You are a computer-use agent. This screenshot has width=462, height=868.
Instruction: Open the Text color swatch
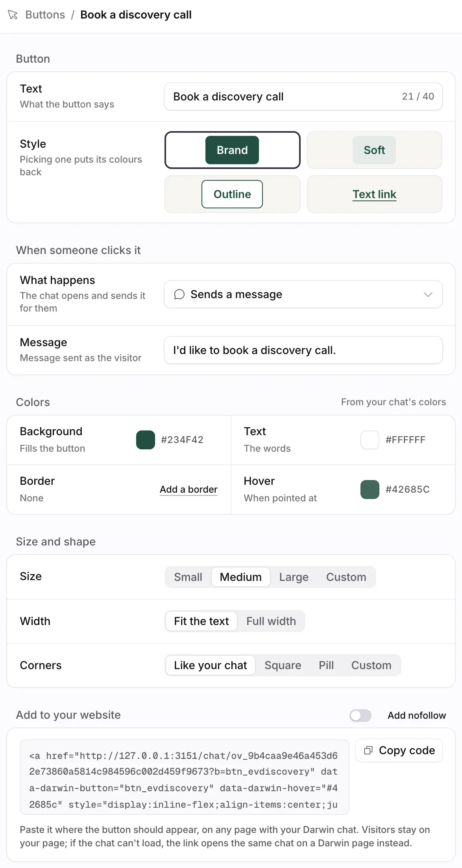coord(370,440)
